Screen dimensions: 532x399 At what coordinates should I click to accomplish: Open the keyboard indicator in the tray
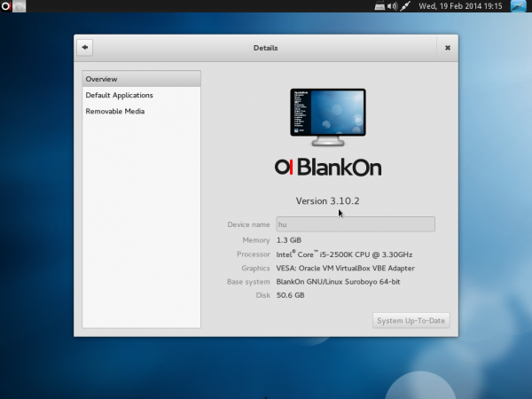pyautogui.click(x=379, y=6)
